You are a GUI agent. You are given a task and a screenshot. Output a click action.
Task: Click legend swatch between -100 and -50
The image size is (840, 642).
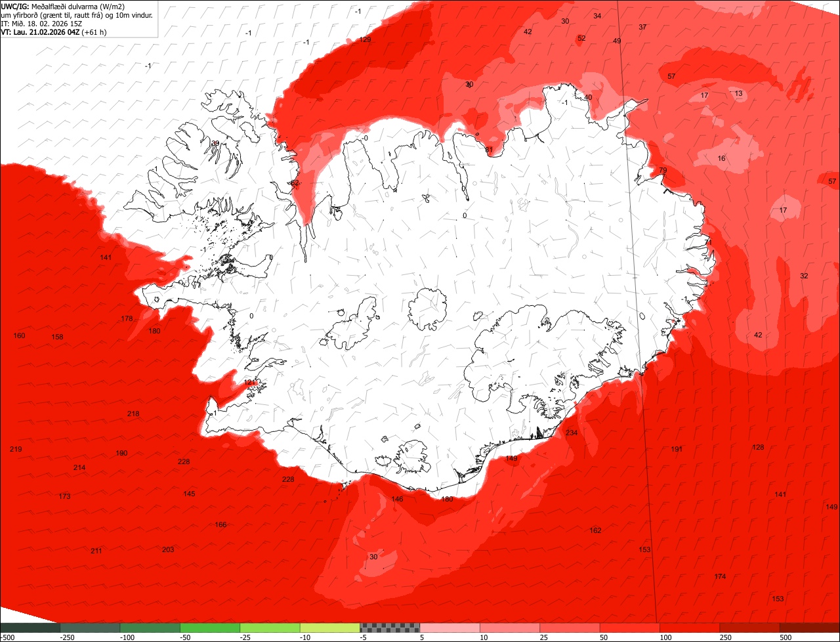click(150, 628)
